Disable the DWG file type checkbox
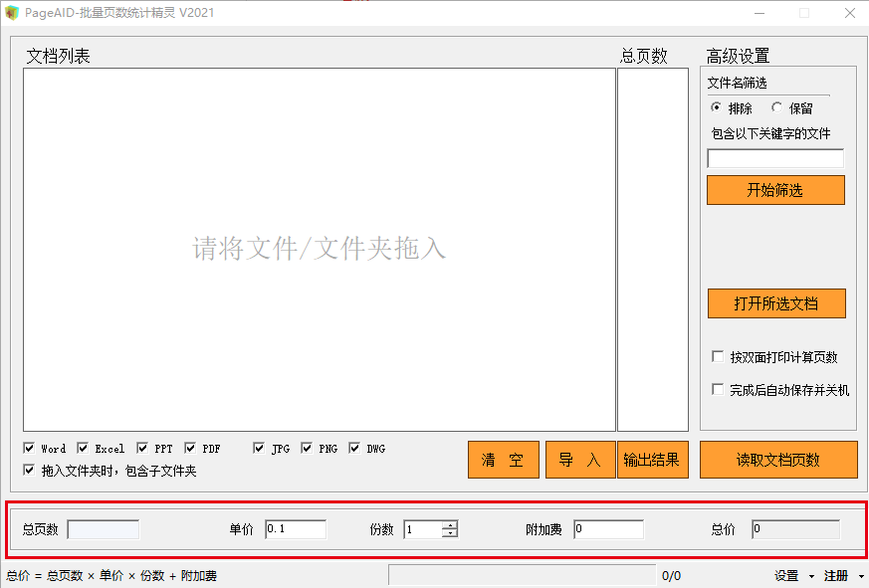The width and height of the screenshot is (869, 588). [354, 448]
